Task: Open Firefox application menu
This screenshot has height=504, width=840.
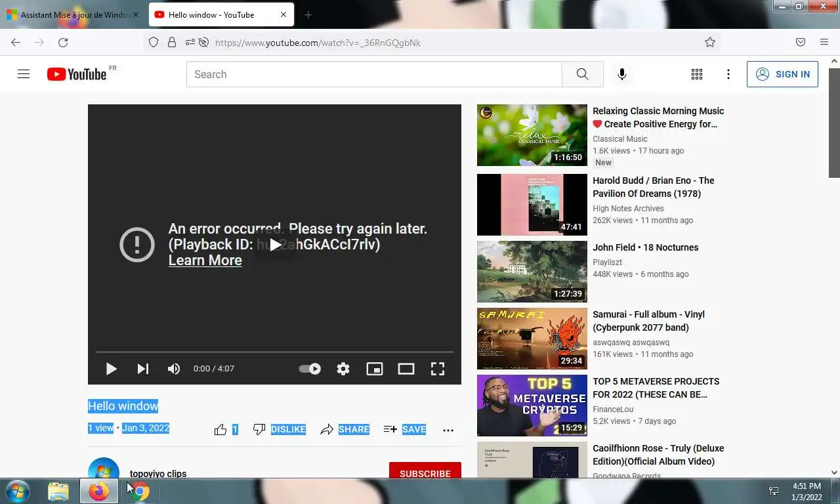Action: point(824,43)
